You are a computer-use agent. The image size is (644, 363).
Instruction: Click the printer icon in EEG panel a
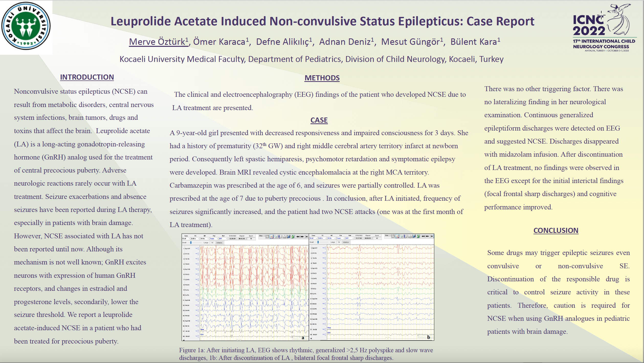(284, 237)
